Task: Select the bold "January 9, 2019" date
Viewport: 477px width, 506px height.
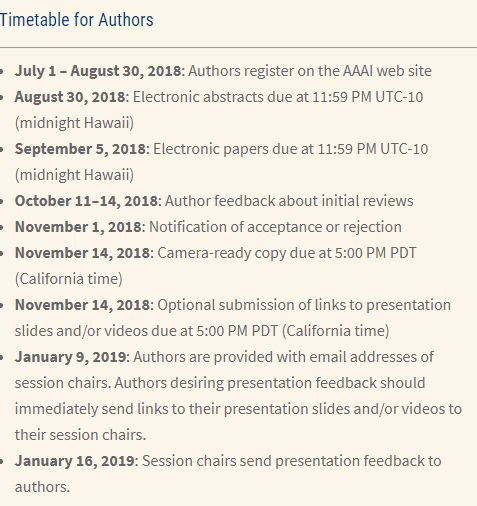Action: point(70,357)
